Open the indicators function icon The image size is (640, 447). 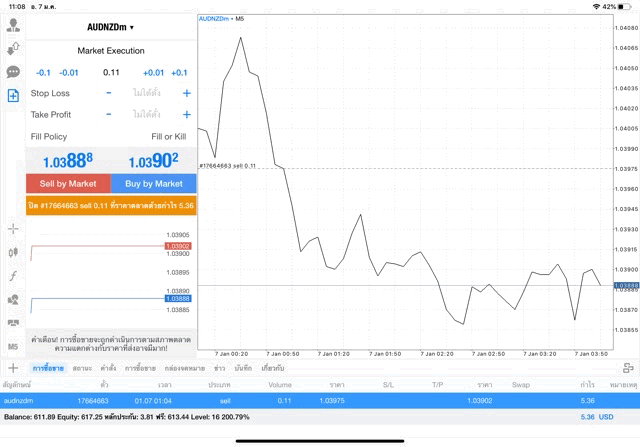[13, 275]
